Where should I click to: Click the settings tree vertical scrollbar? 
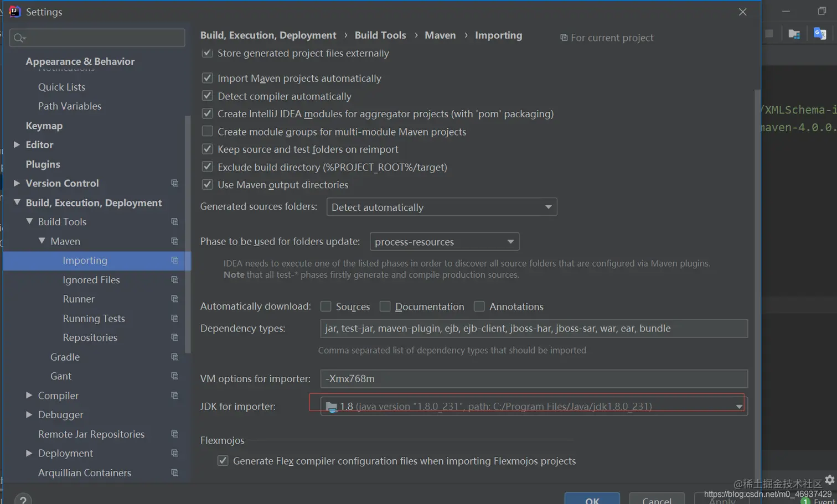(188, 234)
